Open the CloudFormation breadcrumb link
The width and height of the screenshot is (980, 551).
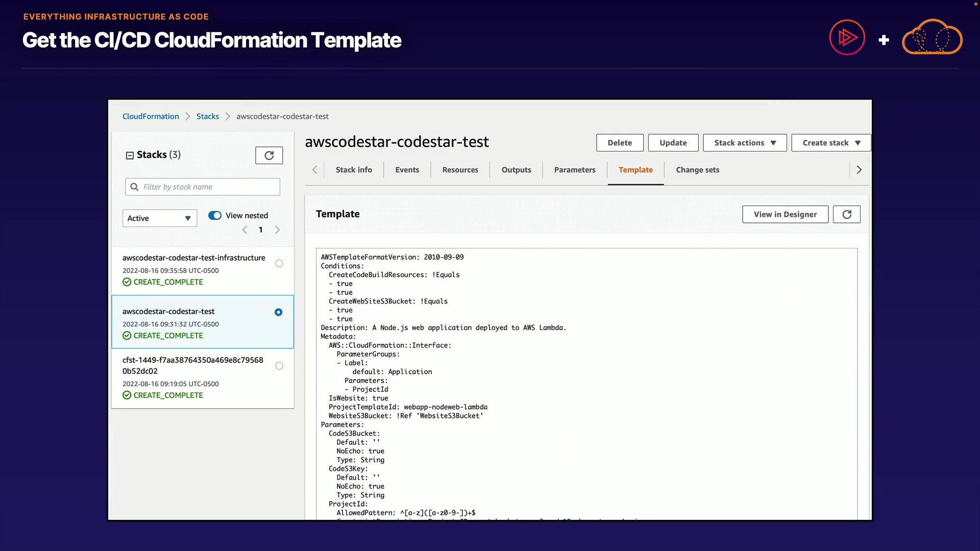tap(151, 116)
